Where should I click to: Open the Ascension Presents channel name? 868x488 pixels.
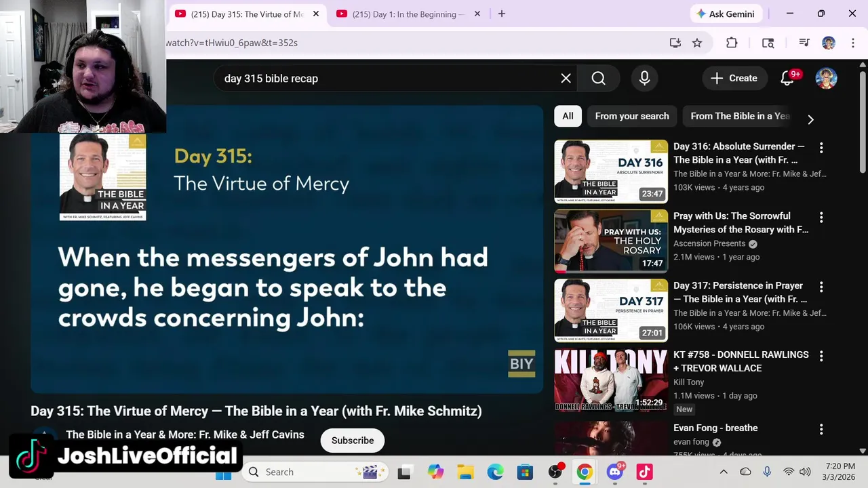709,243
